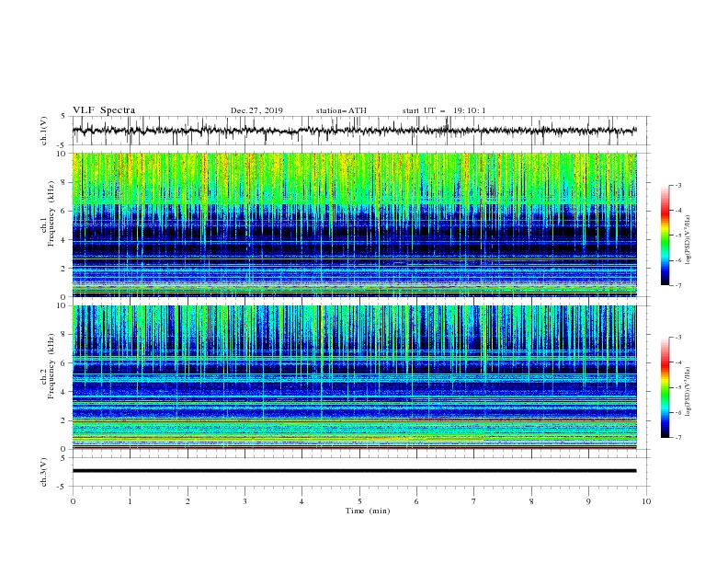This screenshot has height=563, width=728.
Task: Click the "-7" tick on ch.2 color bar
Action: coord(678,438)
